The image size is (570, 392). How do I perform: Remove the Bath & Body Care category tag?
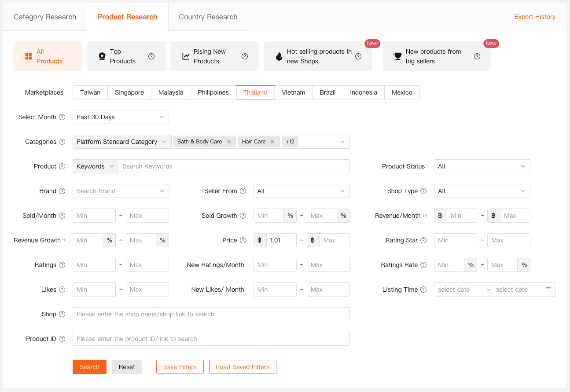[229, 142]
